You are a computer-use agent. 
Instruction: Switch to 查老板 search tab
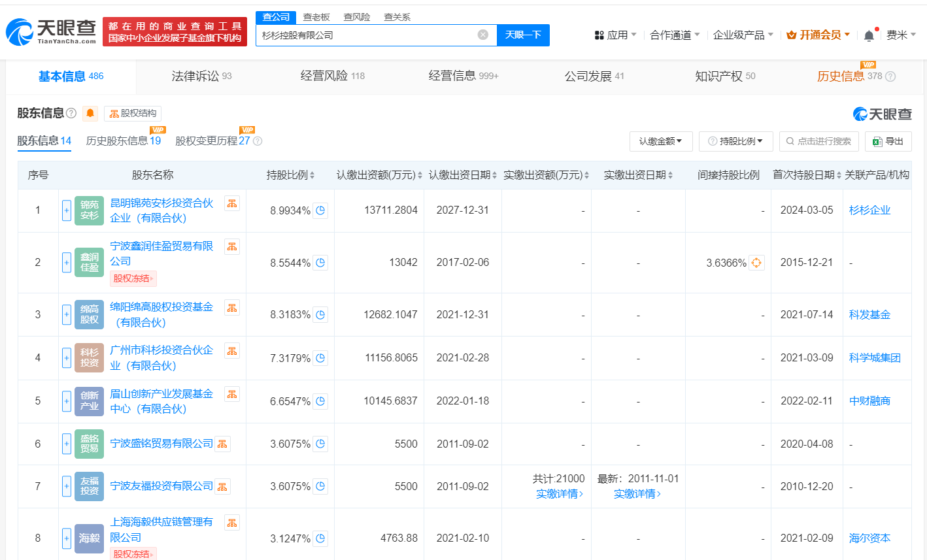coord(316,17)
